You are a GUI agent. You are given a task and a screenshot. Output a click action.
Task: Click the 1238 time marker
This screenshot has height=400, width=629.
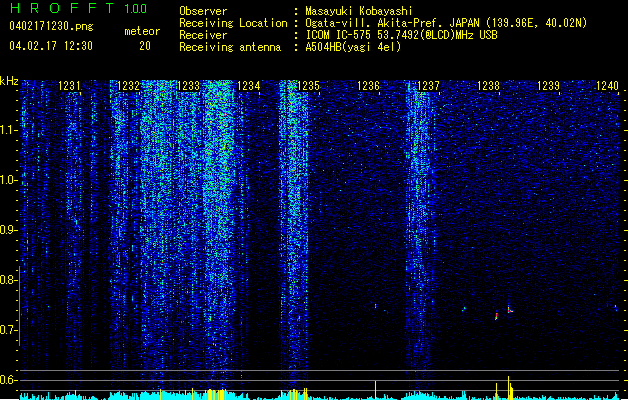489,86
